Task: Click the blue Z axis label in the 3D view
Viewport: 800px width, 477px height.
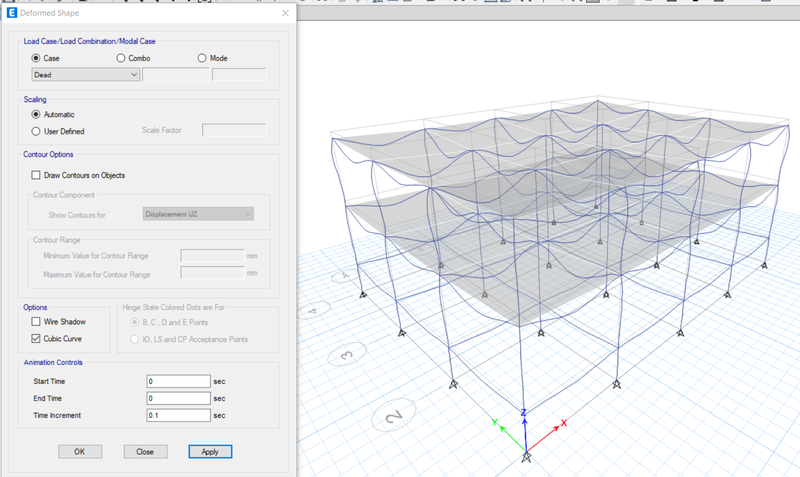Action: [x=523, y=413]
